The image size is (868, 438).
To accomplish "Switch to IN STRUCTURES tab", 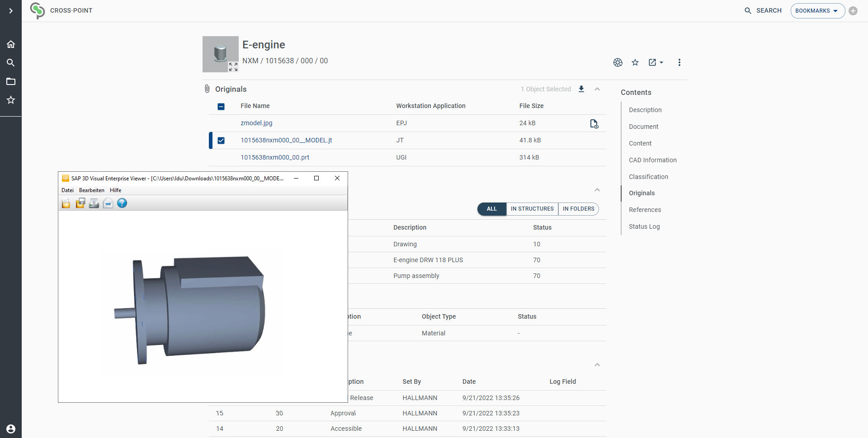I will click(532, 209).
